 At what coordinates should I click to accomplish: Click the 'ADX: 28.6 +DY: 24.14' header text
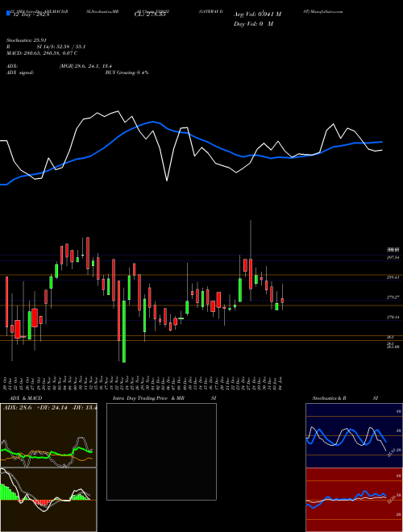36,408
